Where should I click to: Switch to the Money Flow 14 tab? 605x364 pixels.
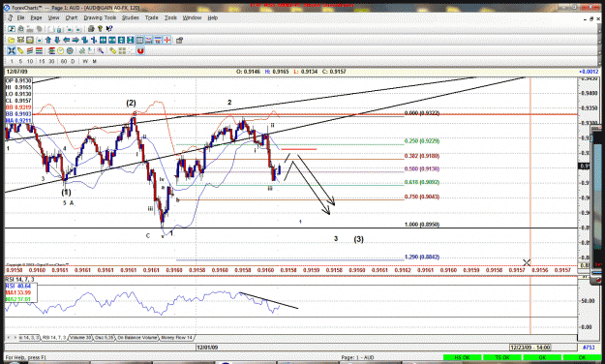click(176, 337)
